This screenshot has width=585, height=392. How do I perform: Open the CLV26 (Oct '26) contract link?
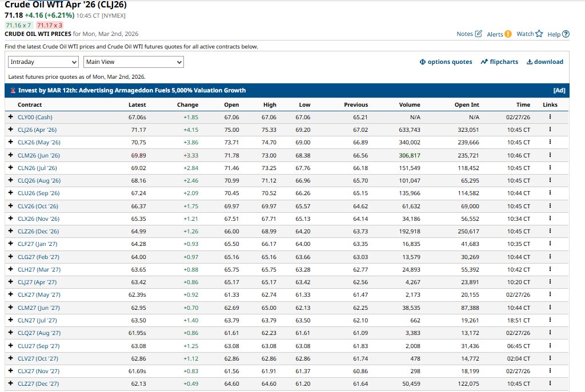38,206
